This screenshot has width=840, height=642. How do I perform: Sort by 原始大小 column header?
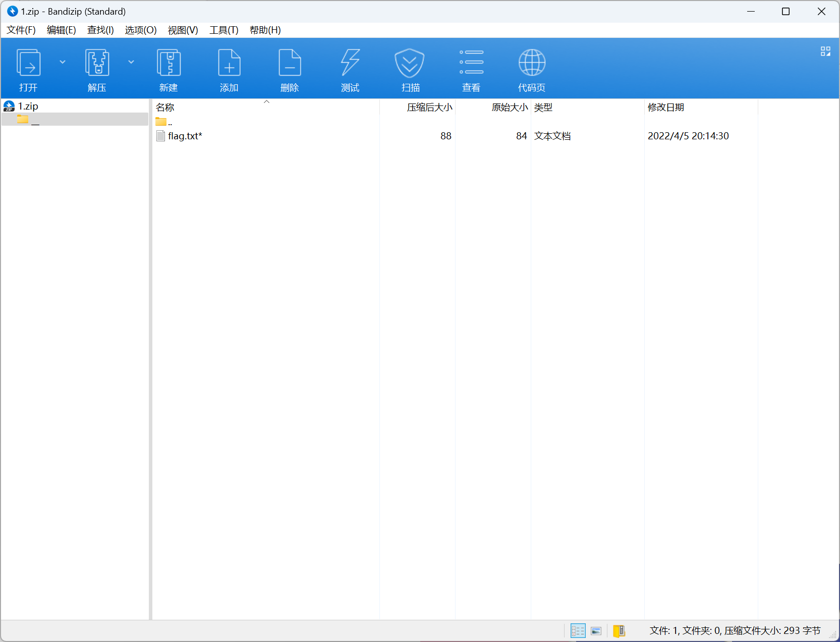[510, 108]
